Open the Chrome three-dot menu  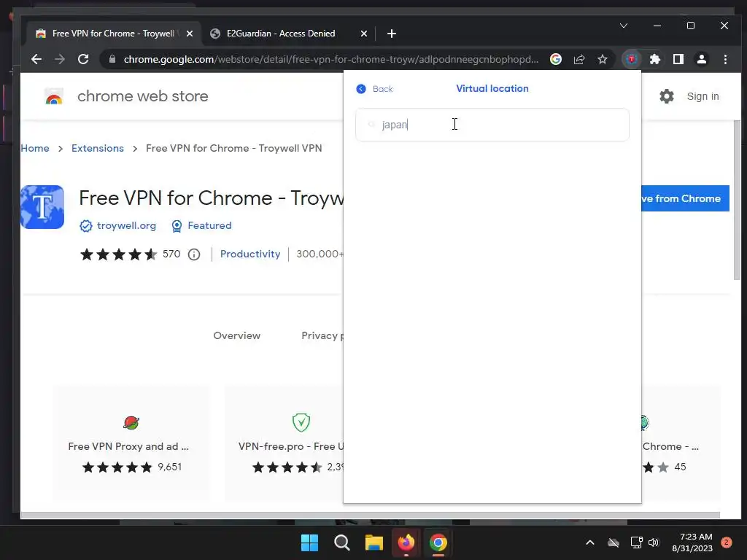coord(725,59)
